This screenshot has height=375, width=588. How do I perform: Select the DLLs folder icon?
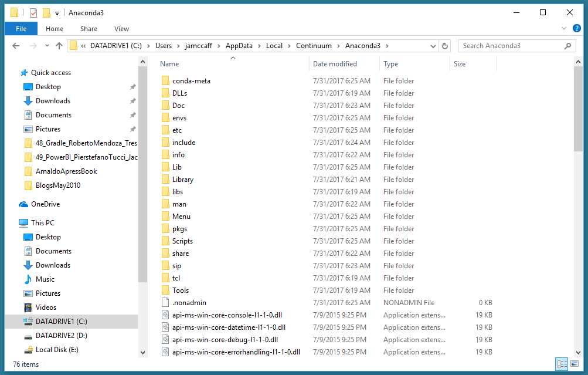165,93
